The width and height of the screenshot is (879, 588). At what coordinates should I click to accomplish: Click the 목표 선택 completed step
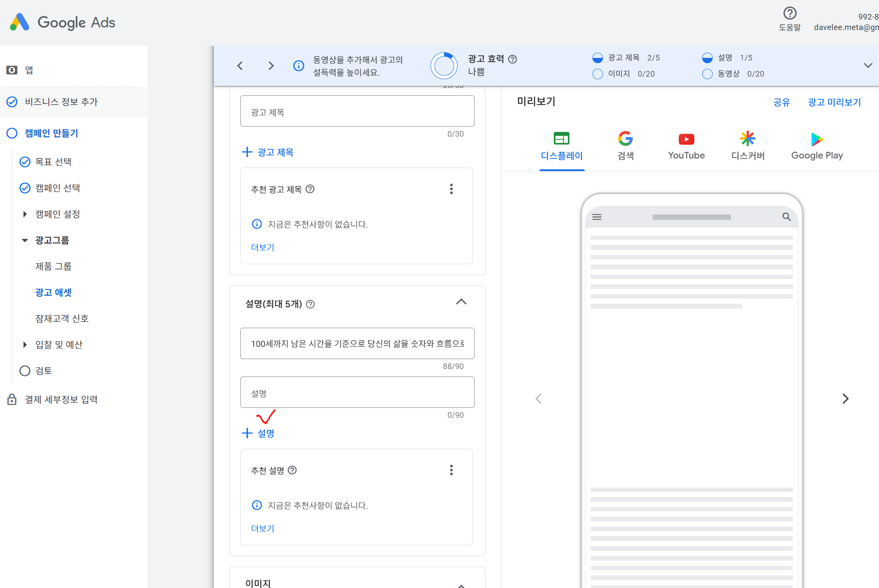click(x=53, y=162)
